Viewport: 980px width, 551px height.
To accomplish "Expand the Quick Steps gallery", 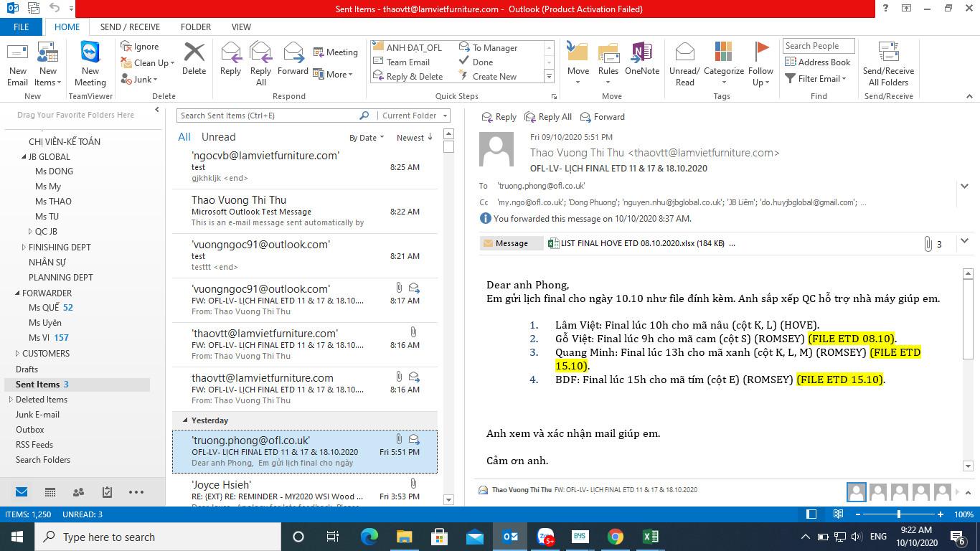I will (x=549, y=77).
